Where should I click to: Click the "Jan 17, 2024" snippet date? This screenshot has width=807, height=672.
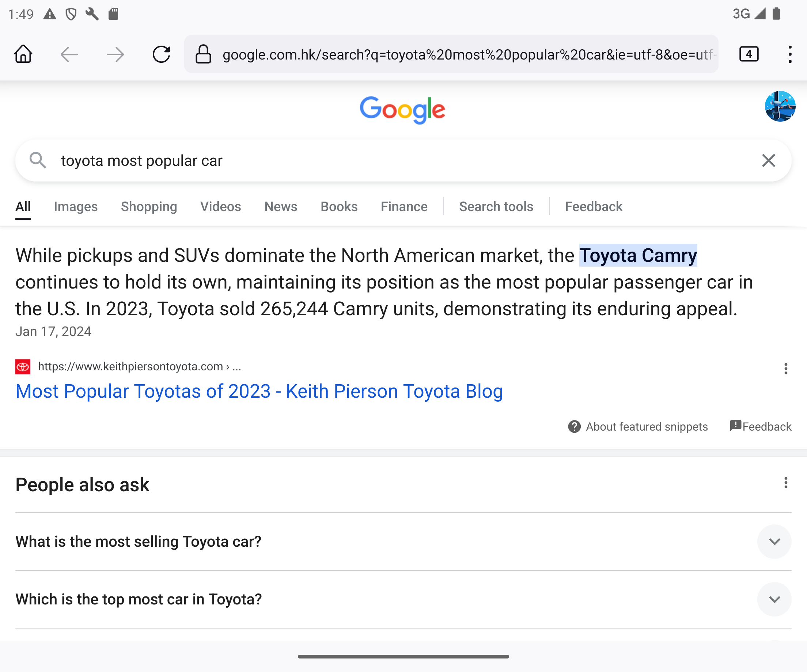(x=53, y=331)
